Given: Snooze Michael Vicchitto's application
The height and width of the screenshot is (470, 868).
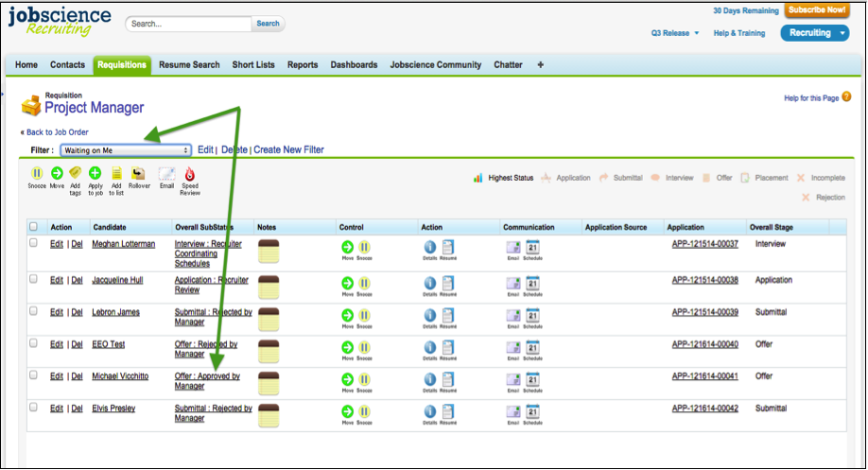Looking at the screenshot, I should pos(364,379).
